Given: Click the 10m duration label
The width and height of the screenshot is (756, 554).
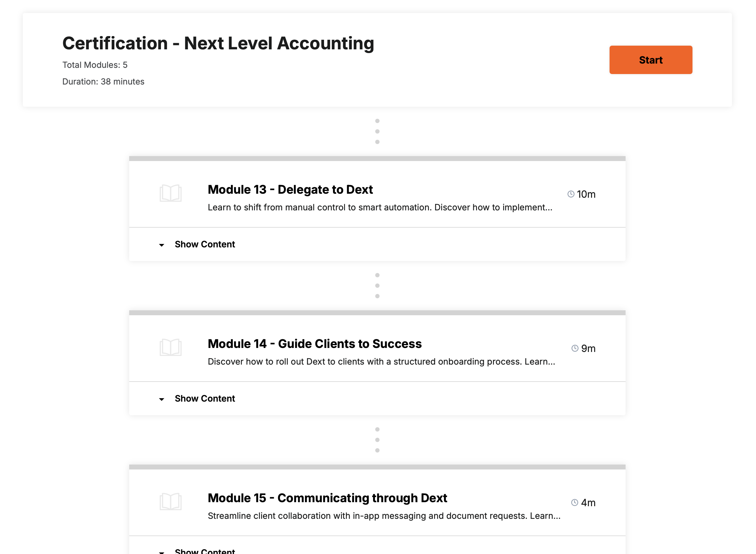Looking at the screenshot, I should [x=586, y=194].
